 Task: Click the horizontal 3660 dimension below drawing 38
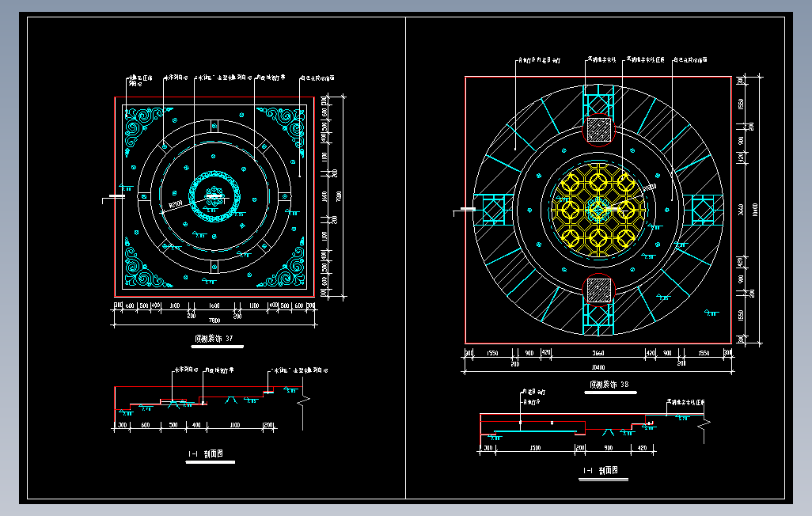point(598,353)
